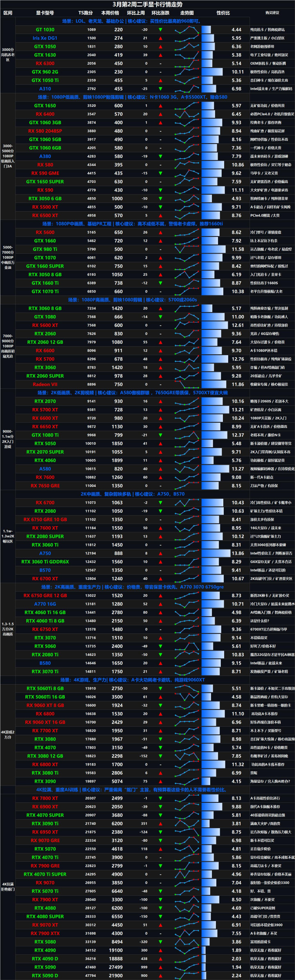295x980 pixels.
Task: Click the green down arrow in GT 1030 row
Action: click(160, 30)
